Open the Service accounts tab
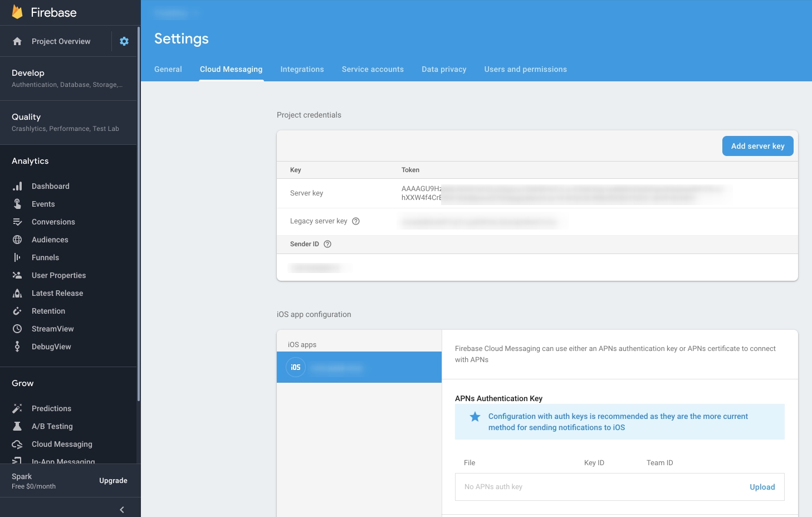This screenshot has width=812, height=517. 373,69
